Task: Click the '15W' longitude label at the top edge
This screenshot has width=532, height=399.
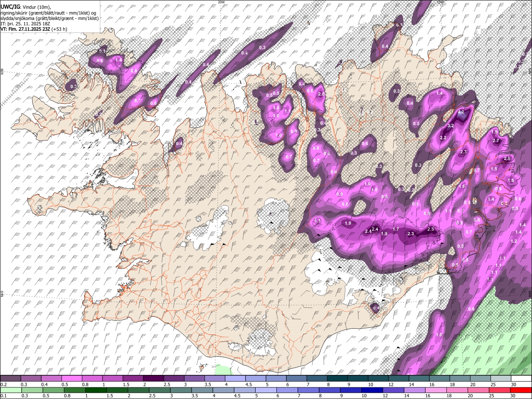Action: pos(441,2)
